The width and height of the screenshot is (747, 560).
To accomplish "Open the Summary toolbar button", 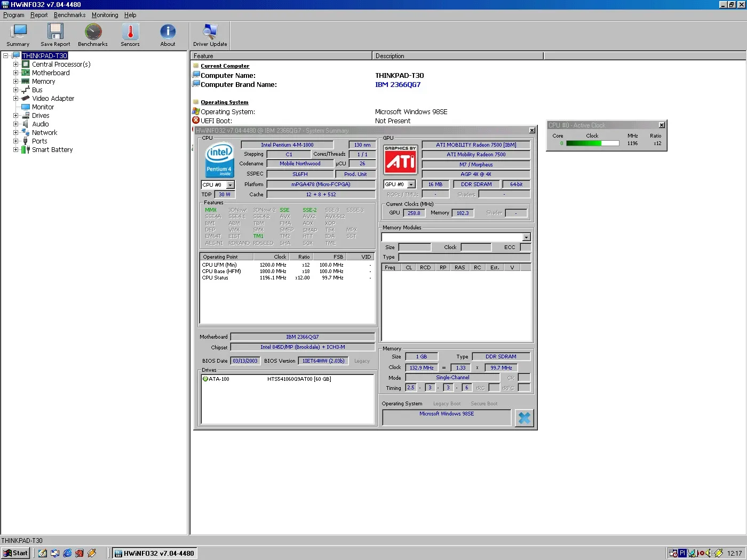I will pyautogui.click(x=18, y=36).
